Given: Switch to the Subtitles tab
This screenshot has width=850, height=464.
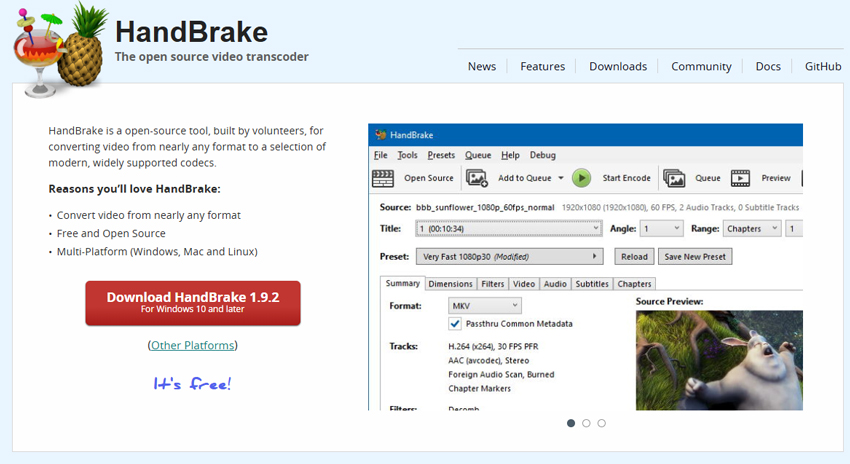Looking at the screenshot, I should click(592, 283).
